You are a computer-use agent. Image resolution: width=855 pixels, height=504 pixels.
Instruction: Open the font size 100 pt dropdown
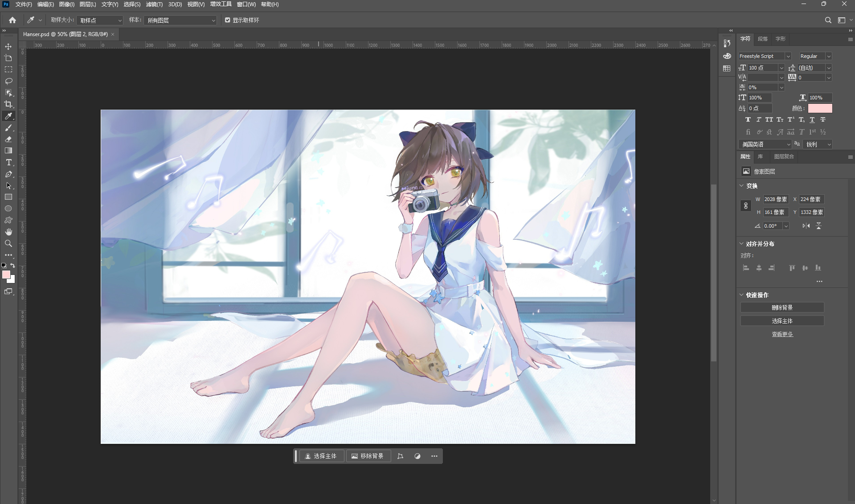click(x=781, y=68)
